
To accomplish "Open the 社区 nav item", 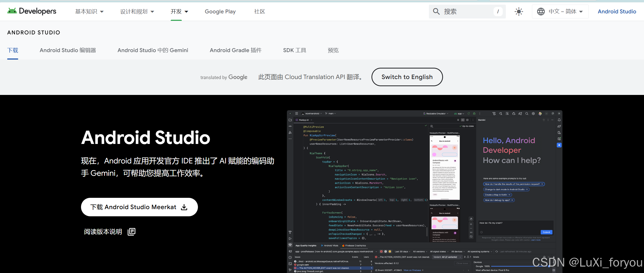I will (x=259, y=12).
